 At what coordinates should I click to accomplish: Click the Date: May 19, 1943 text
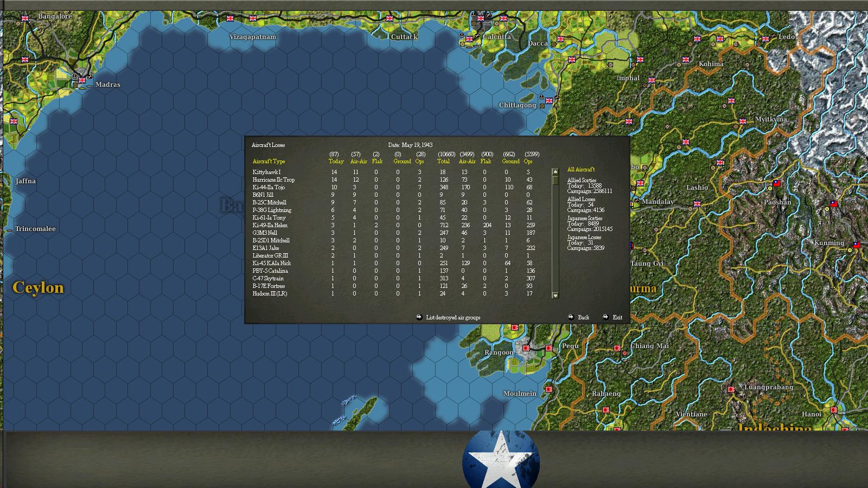[410, 145]
